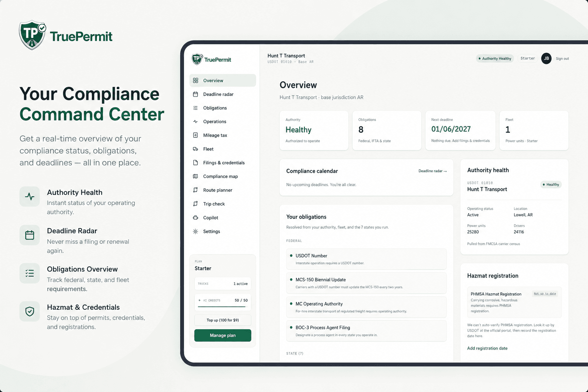Click the Obligations Overview checklist feature icon

coord(29,273)
